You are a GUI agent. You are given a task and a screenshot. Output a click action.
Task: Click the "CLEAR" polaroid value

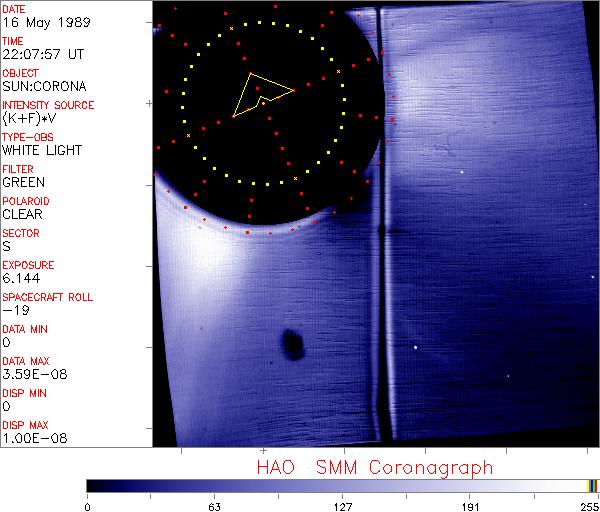tap(23, 214)
